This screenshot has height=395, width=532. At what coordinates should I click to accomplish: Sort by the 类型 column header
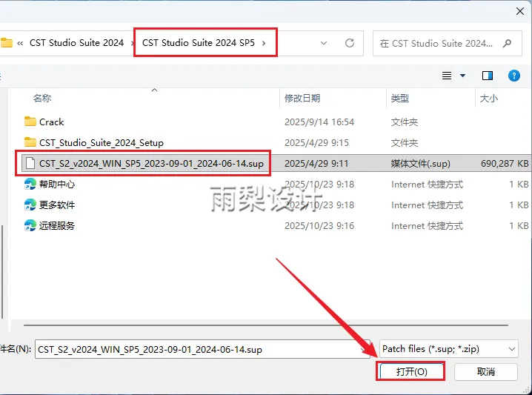click(x=399, y=99)
